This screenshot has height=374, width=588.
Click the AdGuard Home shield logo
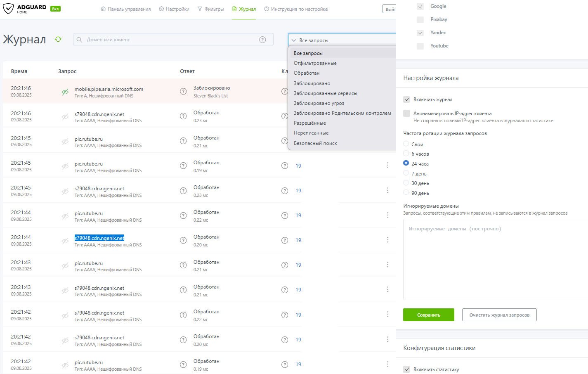click(x=8, y=9)
